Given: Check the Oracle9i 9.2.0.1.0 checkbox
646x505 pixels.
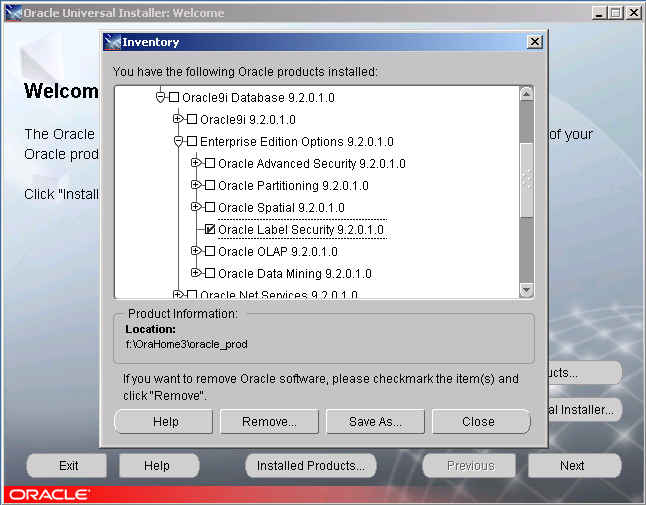Looking at the screenshot, I should 192,119.
